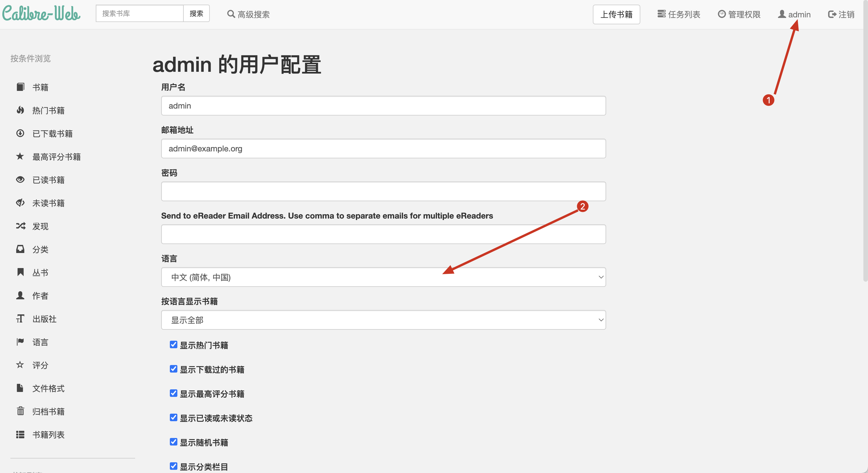Viewport: 868px width, 473px height.
Task: Click 上传书籍 button
Action: point(616,14)
